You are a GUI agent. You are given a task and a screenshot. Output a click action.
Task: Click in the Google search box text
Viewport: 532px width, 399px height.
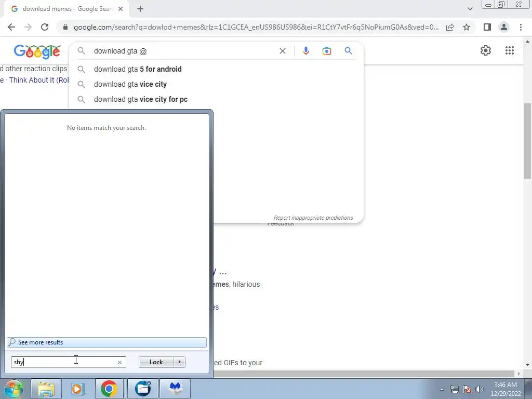(x=120, y=51)
